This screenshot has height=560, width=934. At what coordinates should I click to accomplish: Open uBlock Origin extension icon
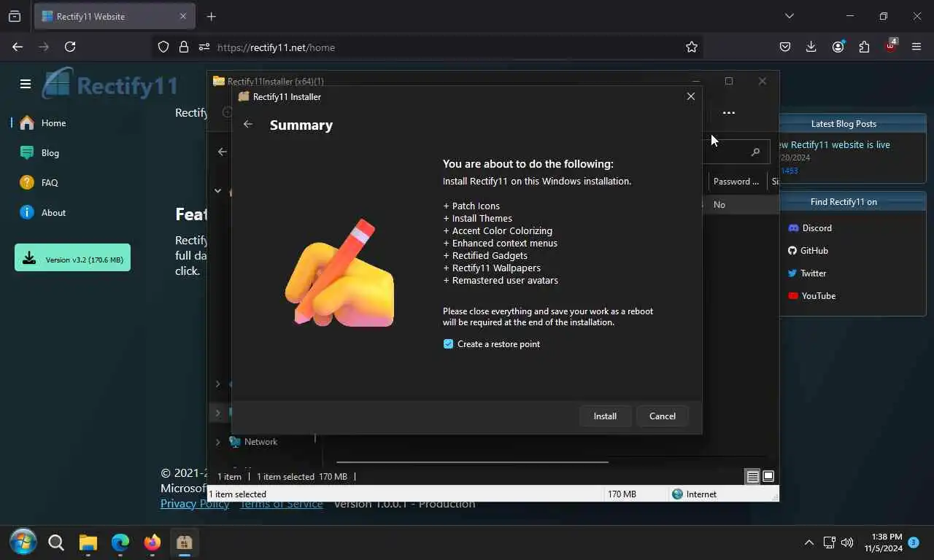[x=890, y=45]
